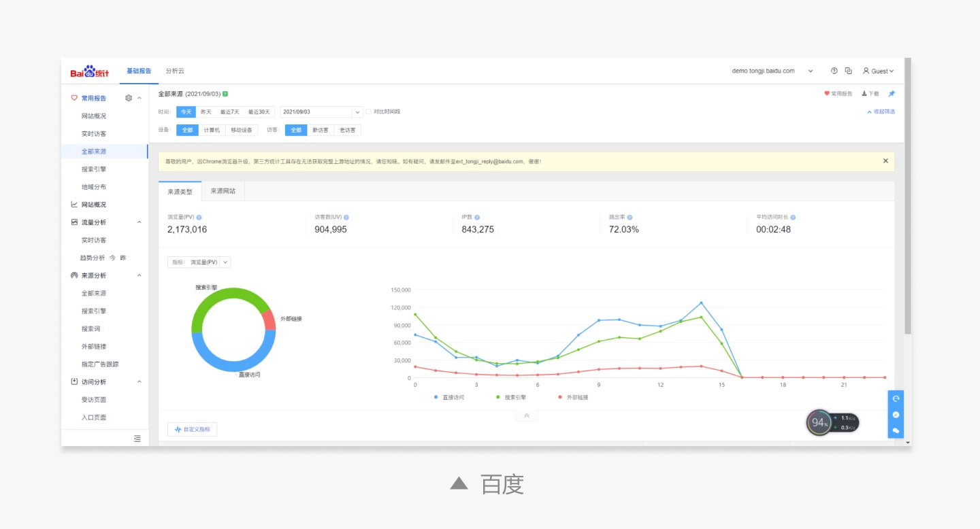Filter device by 移动设备
Viewport: 980px width, 529px height.
(x=242, y=130)
